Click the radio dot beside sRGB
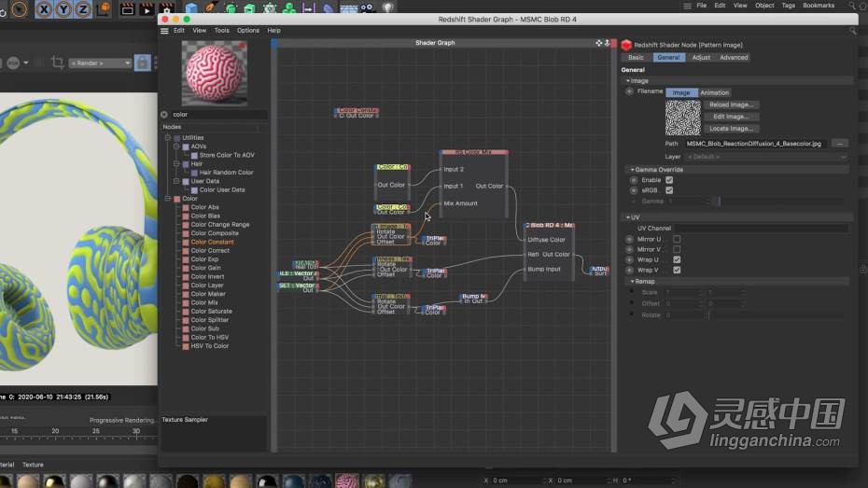The width and height of the screenshot is (868, 488). tap(634, 190)
